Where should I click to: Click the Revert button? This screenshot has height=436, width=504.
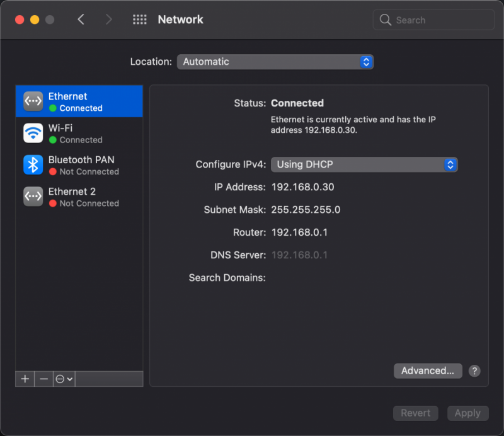(x=416, y=413)
